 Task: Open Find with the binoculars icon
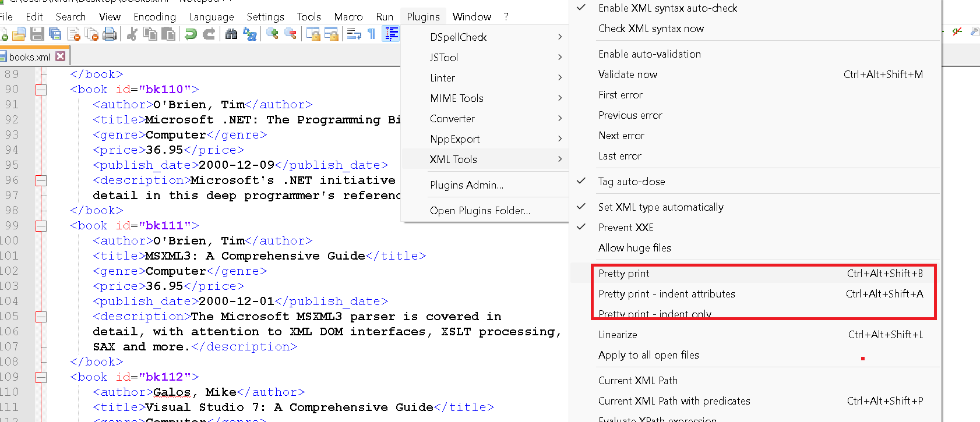coord(231,34)
